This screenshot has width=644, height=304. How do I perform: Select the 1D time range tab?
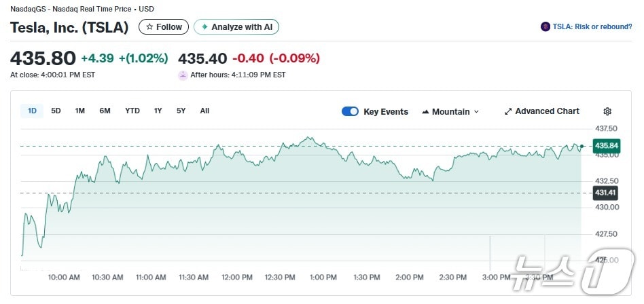pyautogui.click(x=32, y=111)
